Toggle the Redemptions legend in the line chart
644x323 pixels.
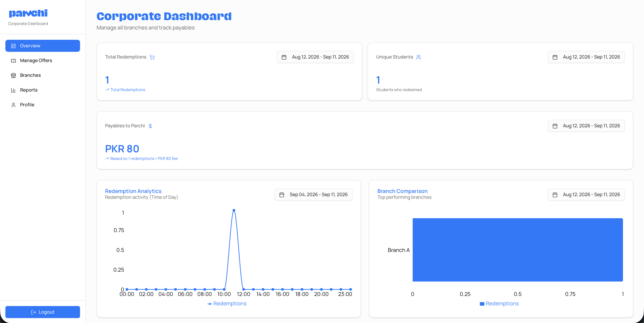coord(227,304)
